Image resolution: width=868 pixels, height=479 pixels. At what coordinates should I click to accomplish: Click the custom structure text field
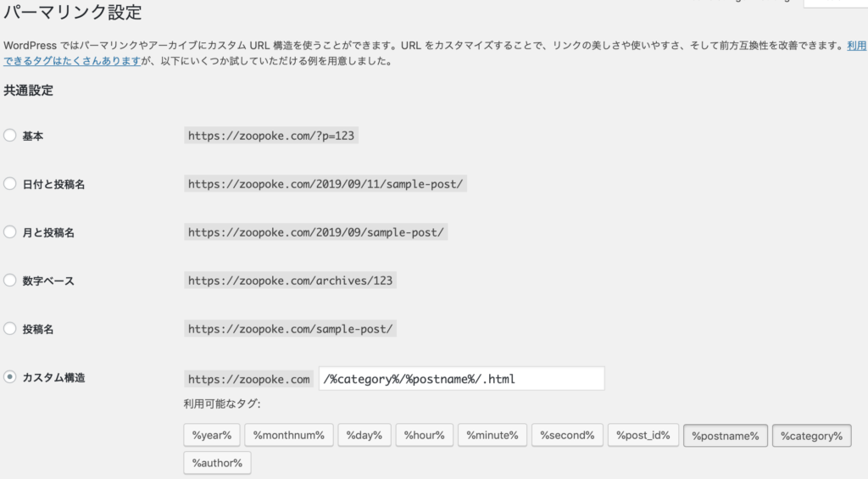point(462,379)
